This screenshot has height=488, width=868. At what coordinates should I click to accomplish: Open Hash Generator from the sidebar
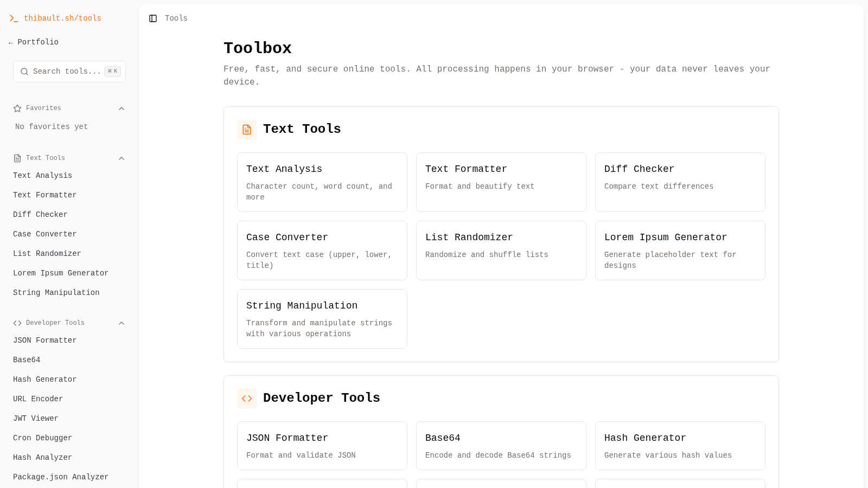point(69,380)
